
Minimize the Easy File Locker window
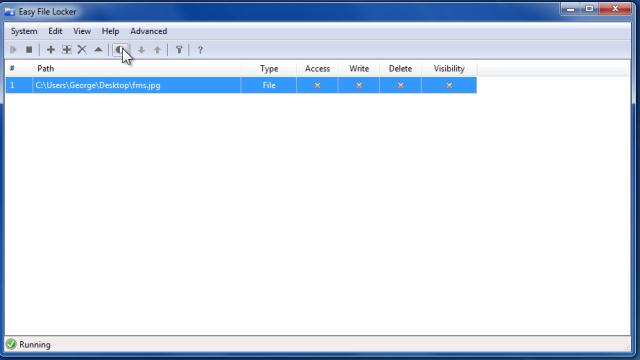571,9
